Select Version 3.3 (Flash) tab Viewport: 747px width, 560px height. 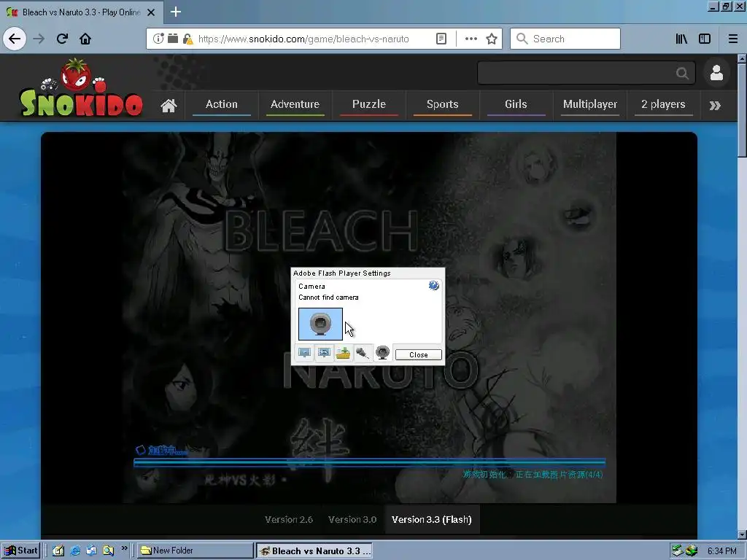(432, 519)
